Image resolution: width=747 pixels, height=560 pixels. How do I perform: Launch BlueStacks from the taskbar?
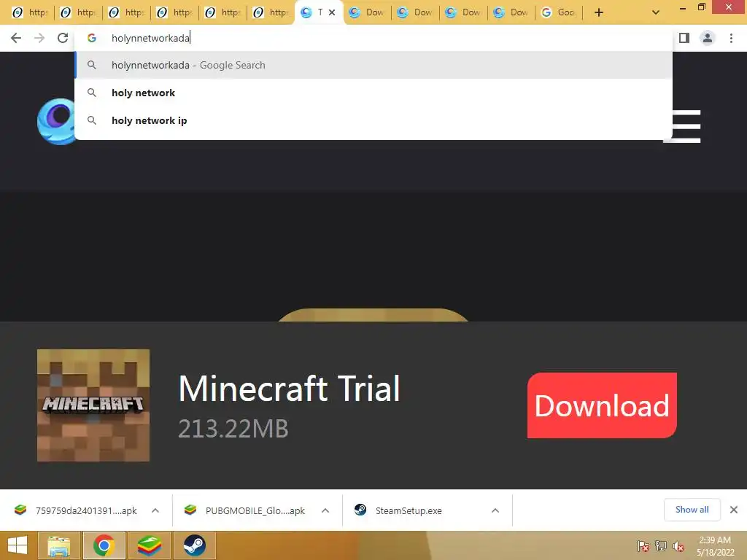(150, 545)
